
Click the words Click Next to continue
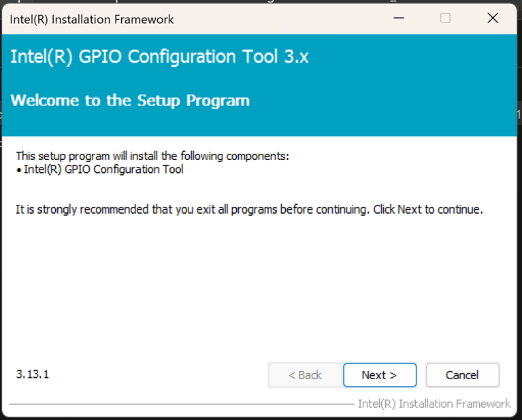(428, 210)
